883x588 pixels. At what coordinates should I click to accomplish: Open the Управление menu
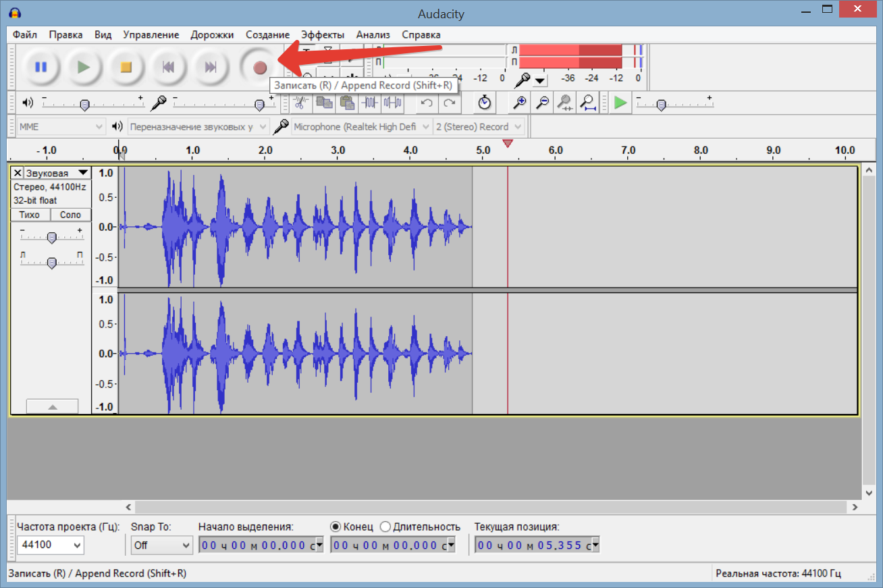151,34
